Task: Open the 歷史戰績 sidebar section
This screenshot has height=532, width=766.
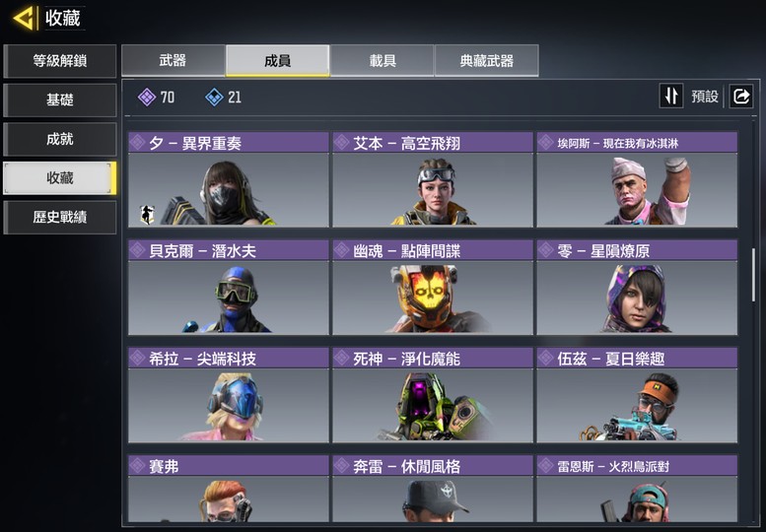Action: 59,217
